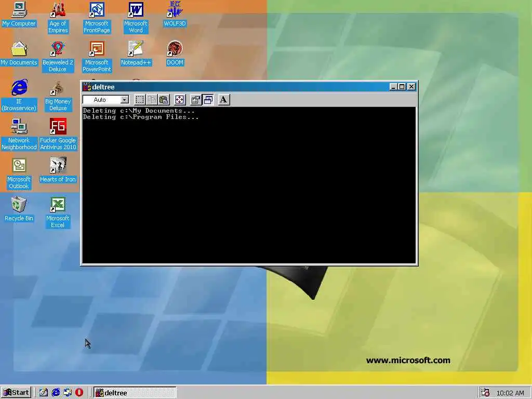Switch deltree to full screen mode
This screenshot has width=532, height=399.
click(179, 99)
